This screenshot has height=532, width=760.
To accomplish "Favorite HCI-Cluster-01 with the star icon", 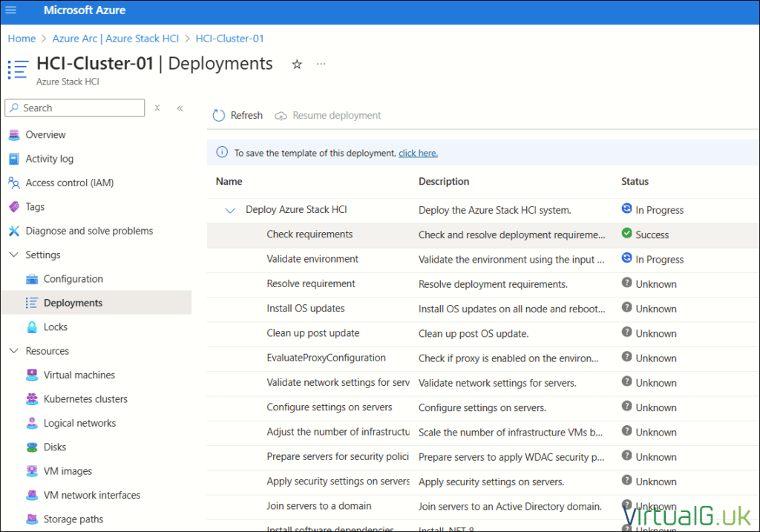I will [x=297, y=65].
